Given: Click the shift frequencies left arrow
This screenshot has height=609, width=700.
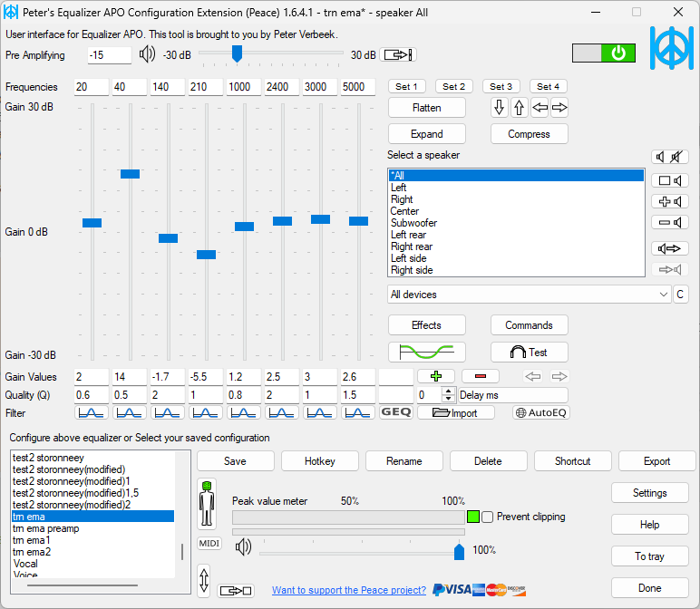Looking at the screenshot, I should coord(540,108).
